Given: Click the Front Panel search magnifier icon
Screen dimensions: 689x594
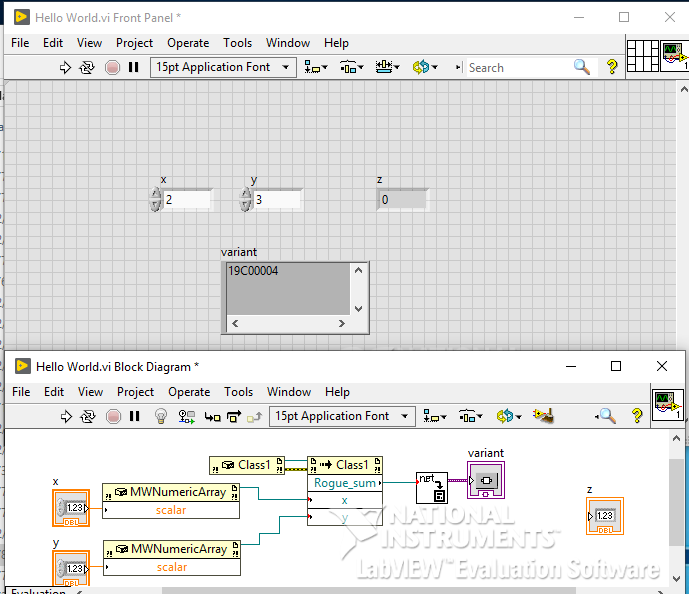Looking at the screenshot, I should [582, 67].
